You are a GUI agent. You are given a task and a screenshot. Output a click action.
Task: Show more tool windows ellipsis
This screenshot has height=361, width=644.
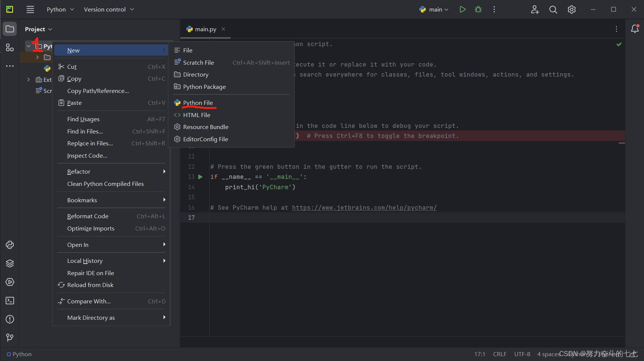(x=10, y=66)
